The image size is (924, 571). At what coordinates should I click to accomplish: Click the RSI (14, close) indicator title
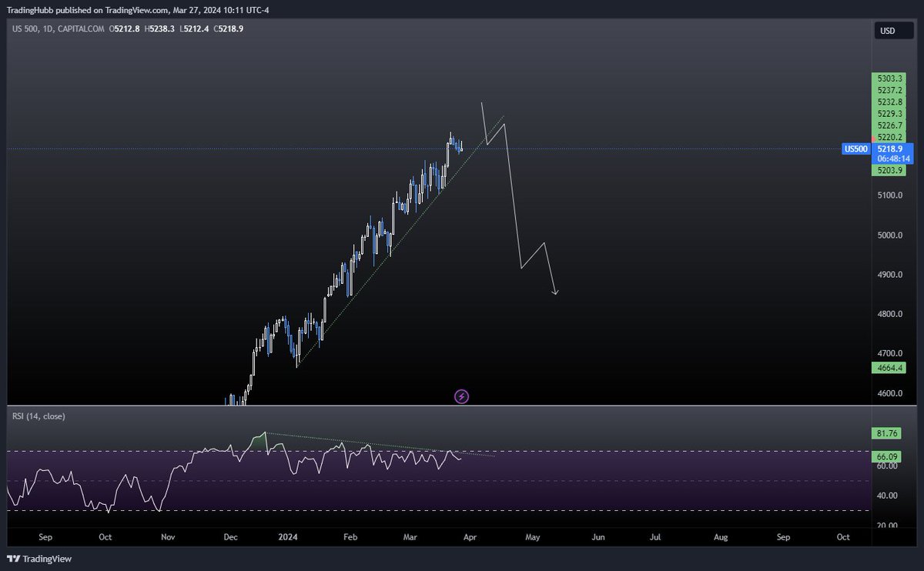pos(38,416)
